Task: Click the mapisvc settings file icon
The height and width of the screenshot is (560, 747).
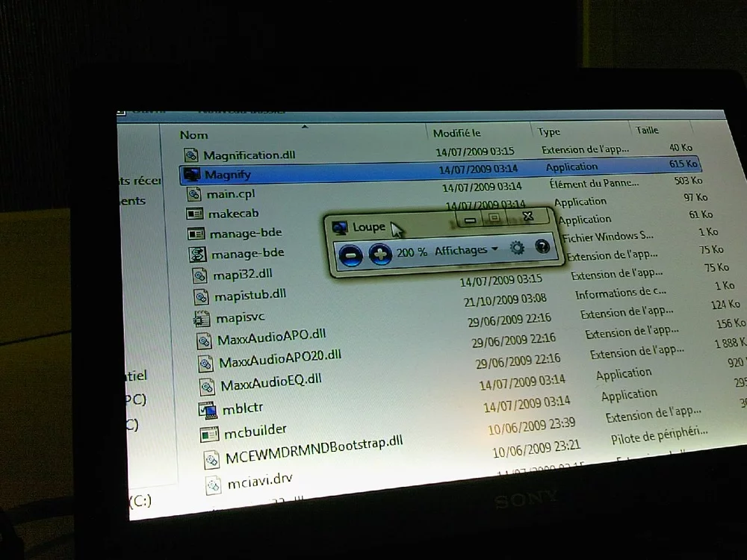Action: coord(202,319)
